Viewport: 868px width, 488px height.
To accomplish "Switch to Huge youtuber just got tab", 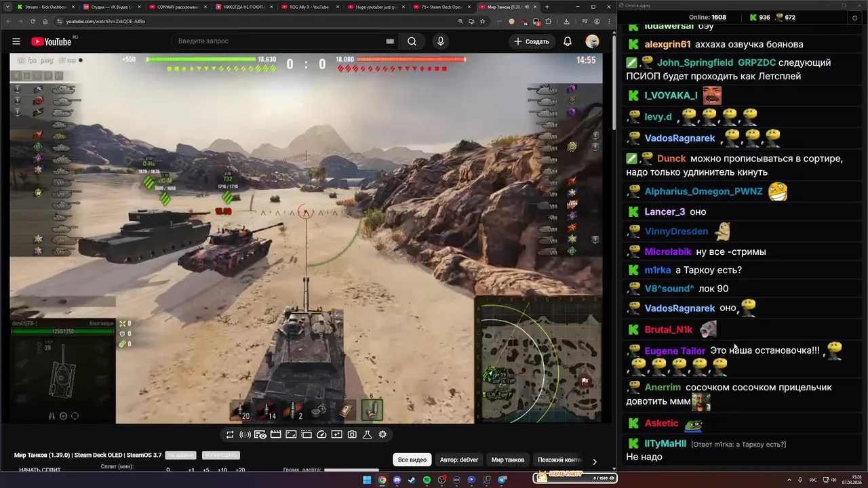I will pos(376,7).
